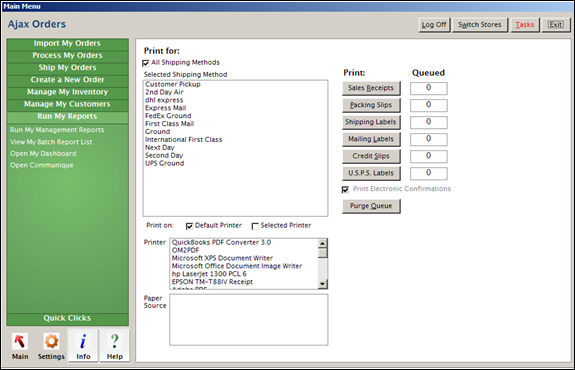The width and height of the screenshot is (575, 370).
Task: Open Manage My Inventory menu
Action: tap(67, 92)
